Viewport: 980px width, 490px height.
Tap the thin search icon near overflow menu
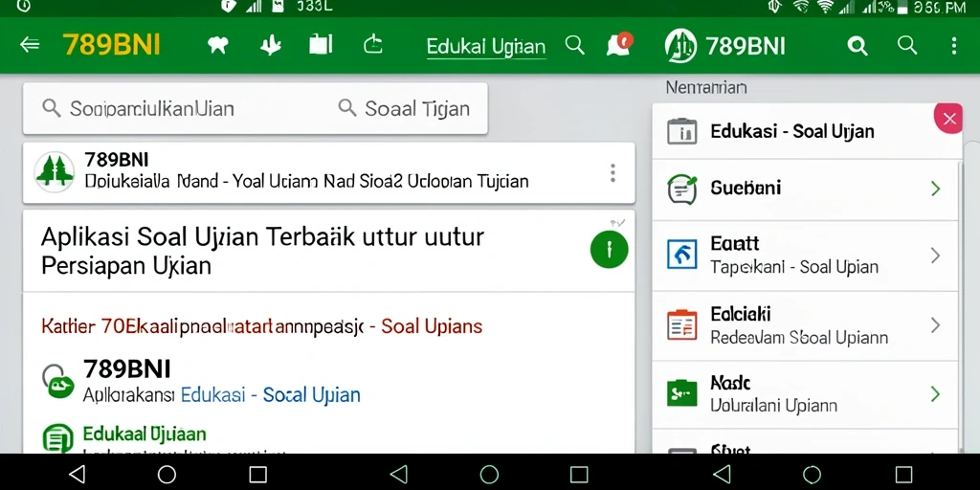906,45
